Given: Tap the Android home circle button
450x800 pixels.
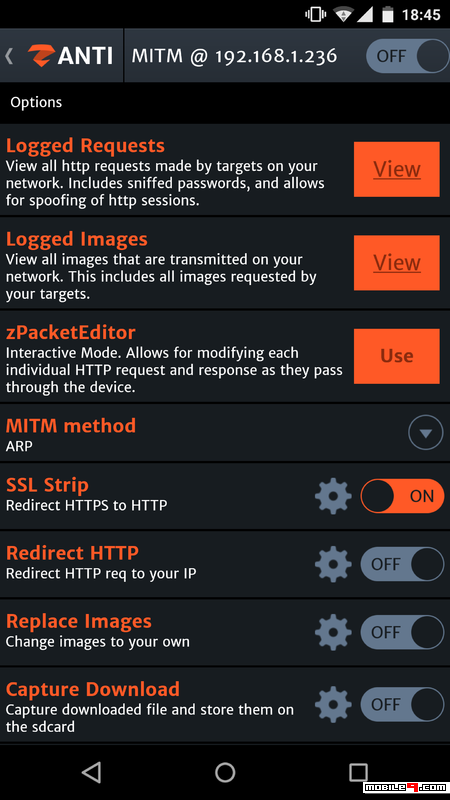Looking at the screenshot, I should pyautogui.click(x=225, y=772).
